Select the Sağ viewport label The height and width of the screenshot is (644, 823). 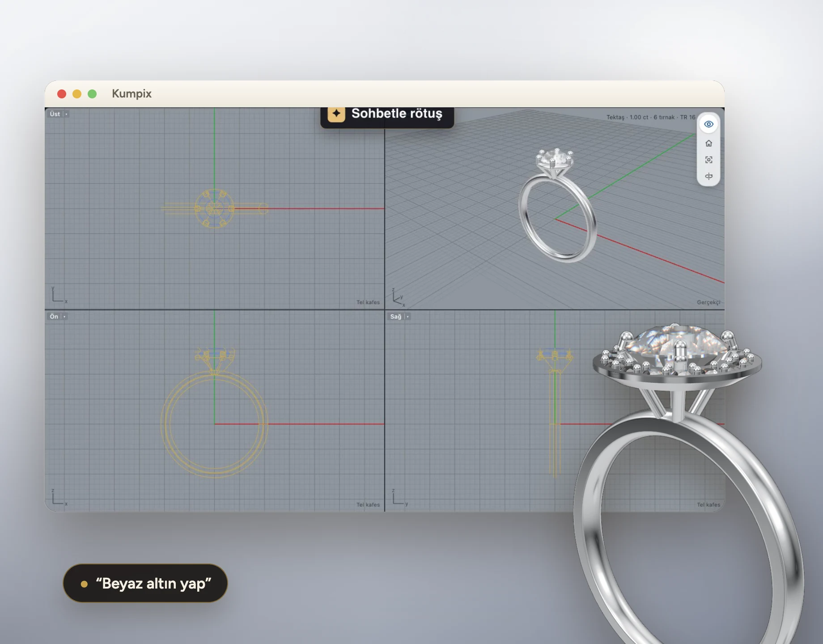click(396, 317)
